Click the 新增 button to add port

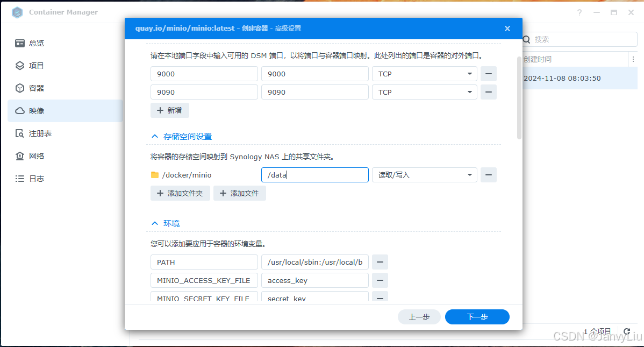[x=169, y=110]
